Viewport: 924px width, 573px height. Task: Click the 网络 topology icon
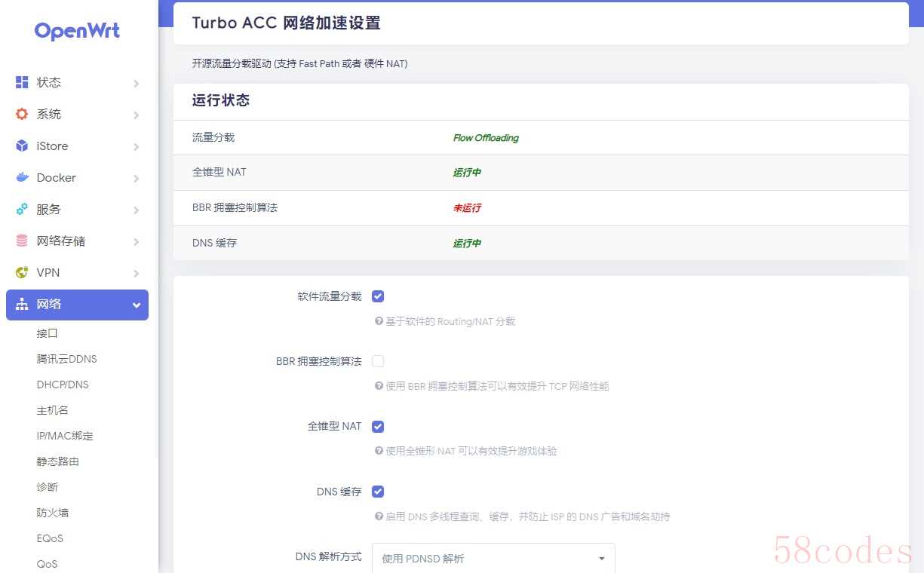coord(22,305)
